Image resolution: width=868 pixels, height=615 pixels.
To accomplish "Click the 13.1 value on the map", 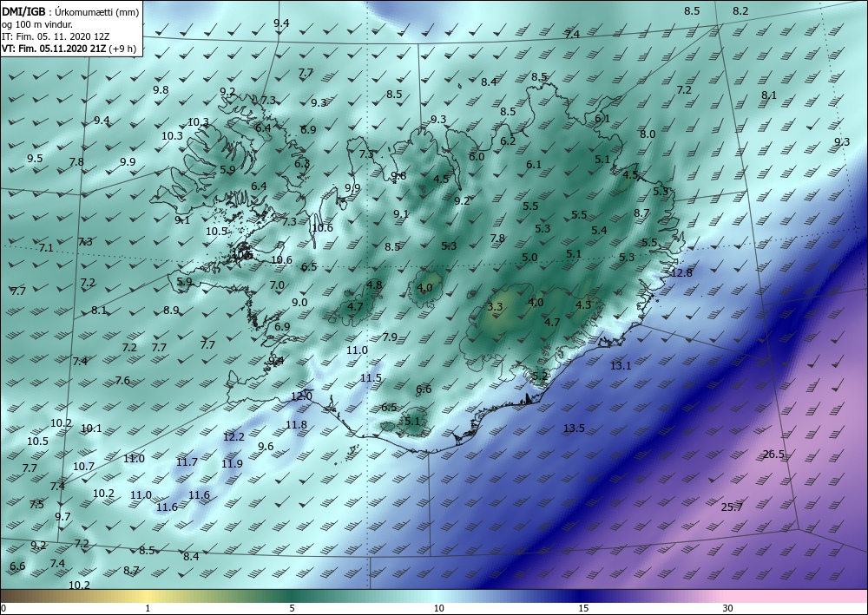I will [x=621, y=365].
